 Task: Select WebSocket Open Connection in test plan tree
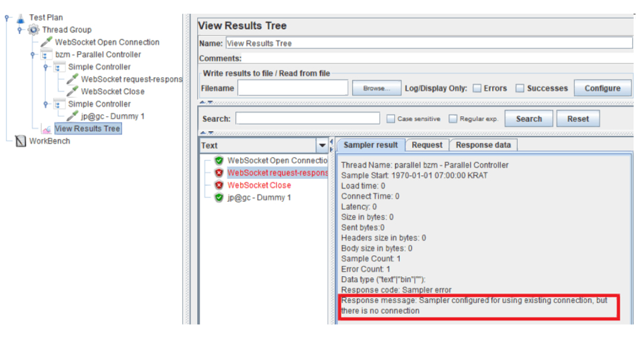point(107,42)
